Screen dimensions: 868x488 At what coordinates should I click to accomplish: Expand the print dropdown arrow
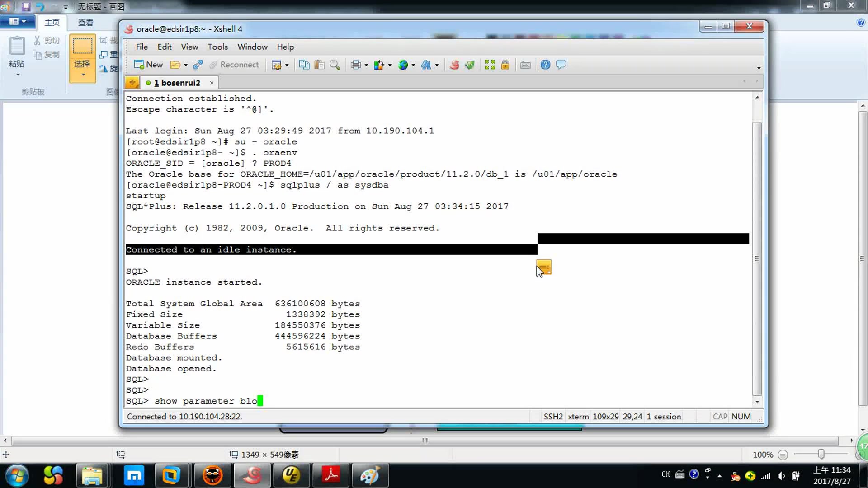click(x=366, y=65)
